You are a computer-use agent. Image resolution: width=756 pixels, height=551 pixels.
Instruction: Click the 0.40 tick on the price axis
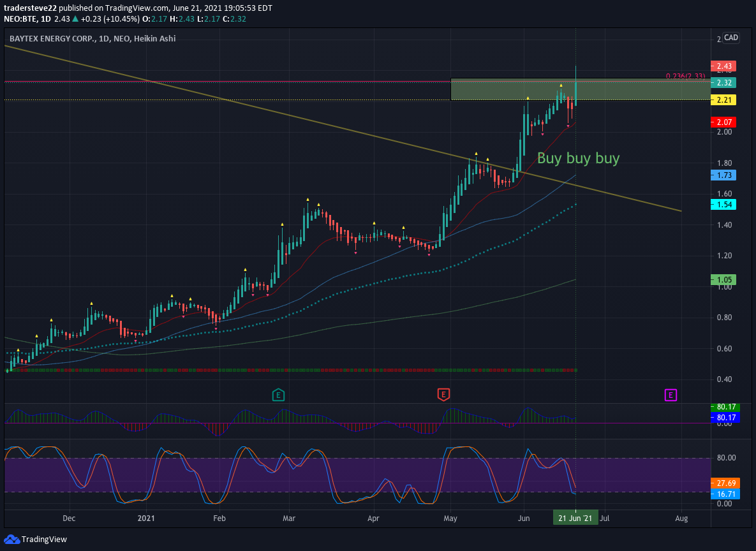[724, 379]
